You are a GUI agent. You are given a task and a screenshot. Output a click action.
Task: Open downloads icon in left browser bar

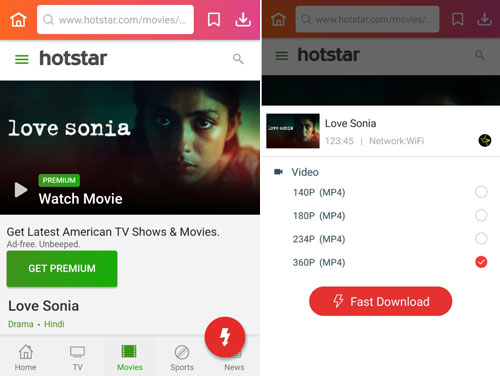coord(243,20)
